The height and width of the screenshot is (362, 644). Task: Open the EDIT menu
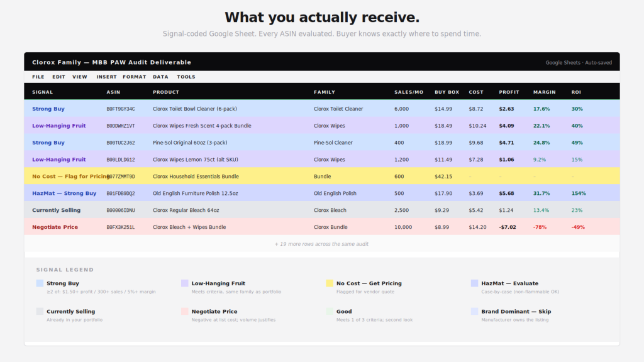click(58, 77)
